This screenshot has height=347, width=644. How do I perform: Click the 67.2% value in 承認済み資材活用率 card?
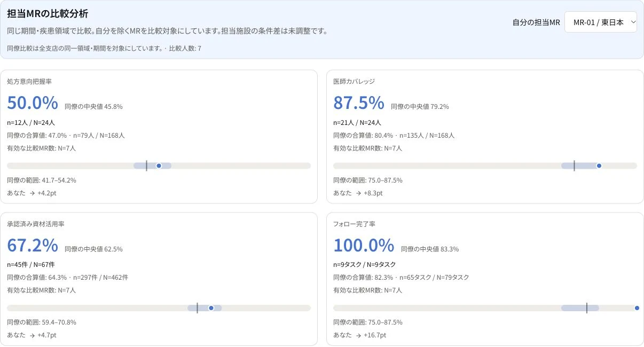pos(32,245)
